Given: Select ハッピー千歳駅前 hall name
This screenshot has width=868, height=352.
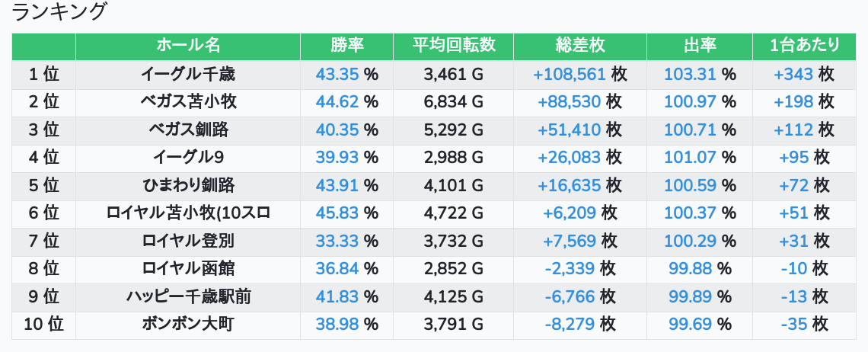Looking at the screenshot, I should (188, 296).
